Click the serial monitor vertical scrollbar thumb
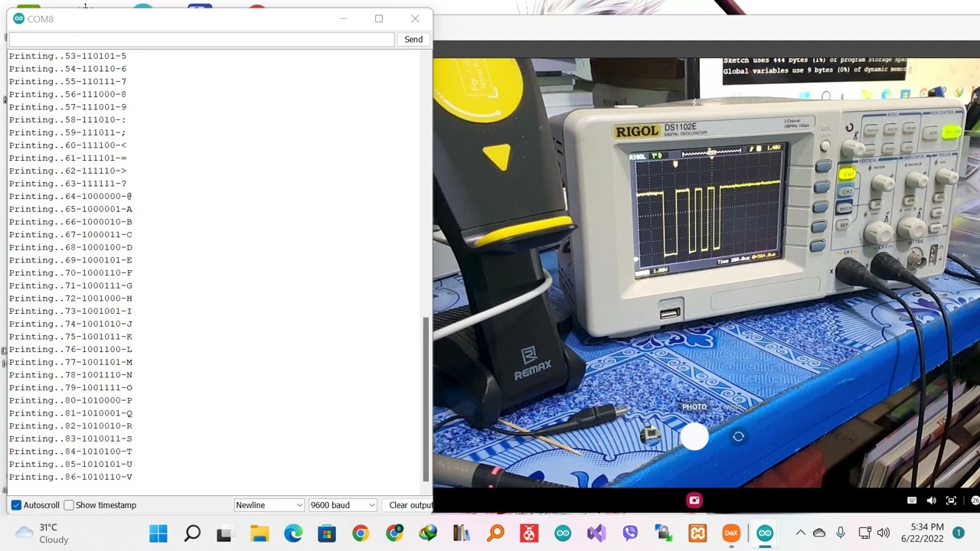Screen dimensions: 980x551 (x=426, y=399)
